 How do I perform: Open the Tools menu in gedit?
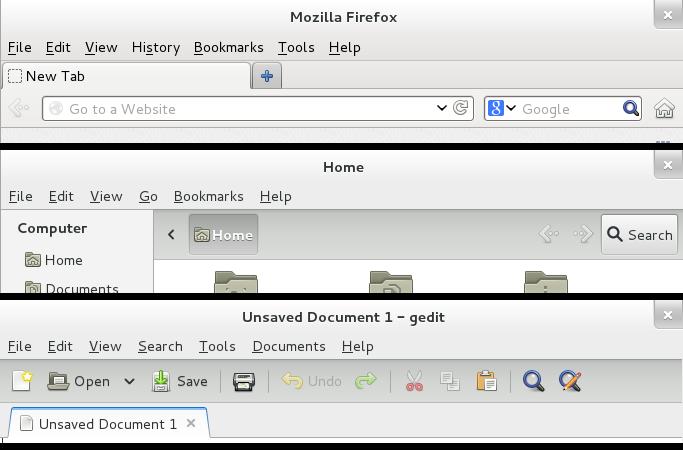(217, 346)
